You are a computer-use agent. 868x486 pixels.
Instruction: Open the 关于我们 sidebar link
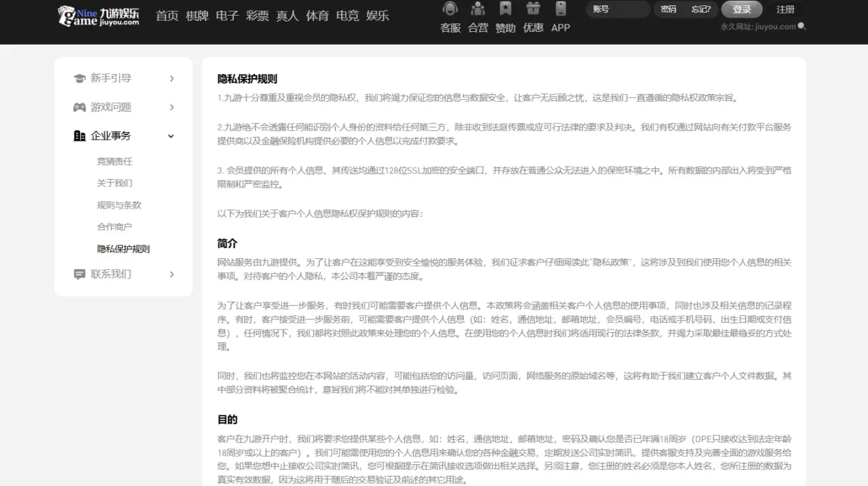[115, 183]
